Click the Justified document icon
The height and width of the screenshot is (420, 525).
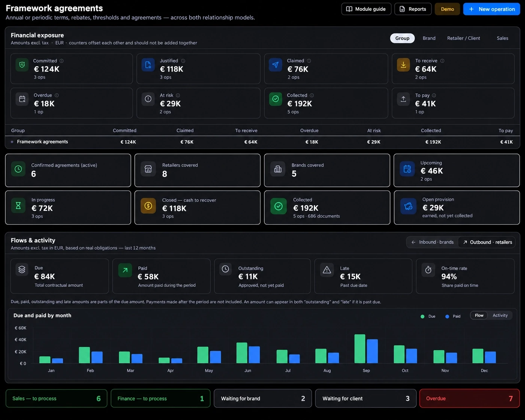pyautogui.click(x=148, y=65)
